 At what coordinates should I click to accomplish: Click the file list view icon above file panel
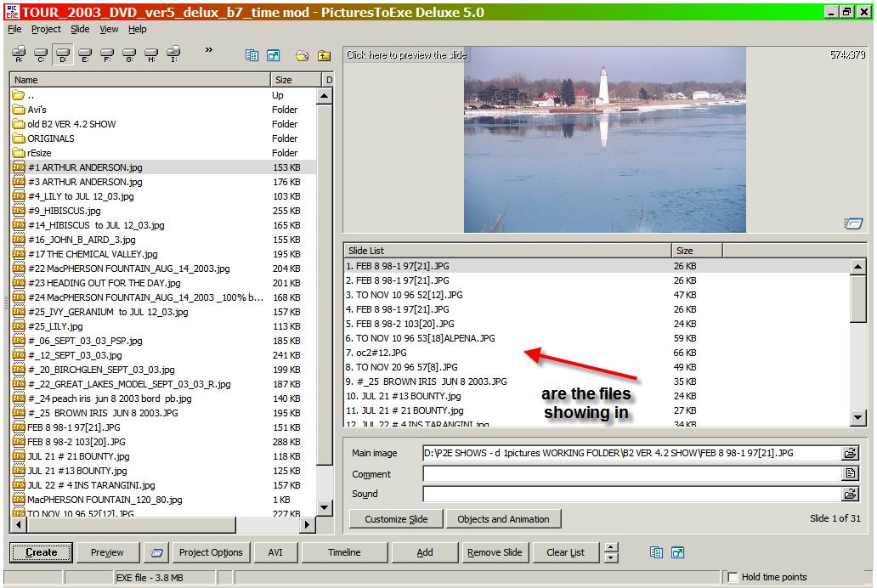click(x=252, y=56)
